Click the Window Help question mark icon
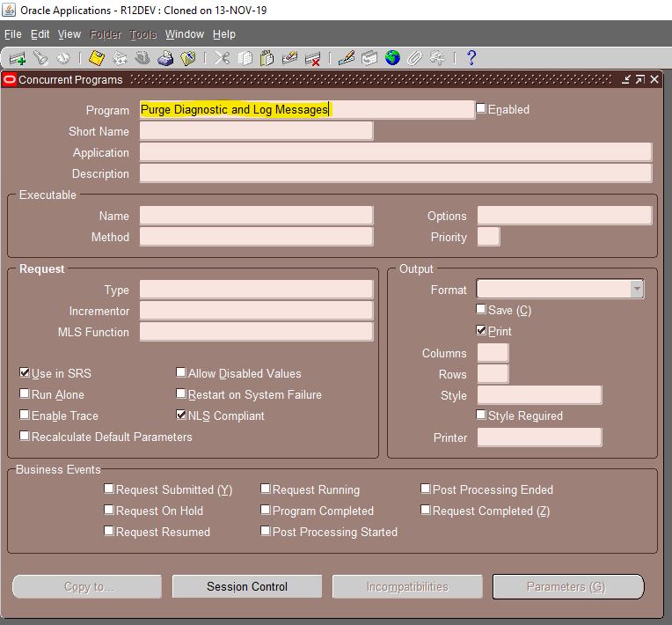Viewport: 672px width, 625px height. tap(471, 57)
